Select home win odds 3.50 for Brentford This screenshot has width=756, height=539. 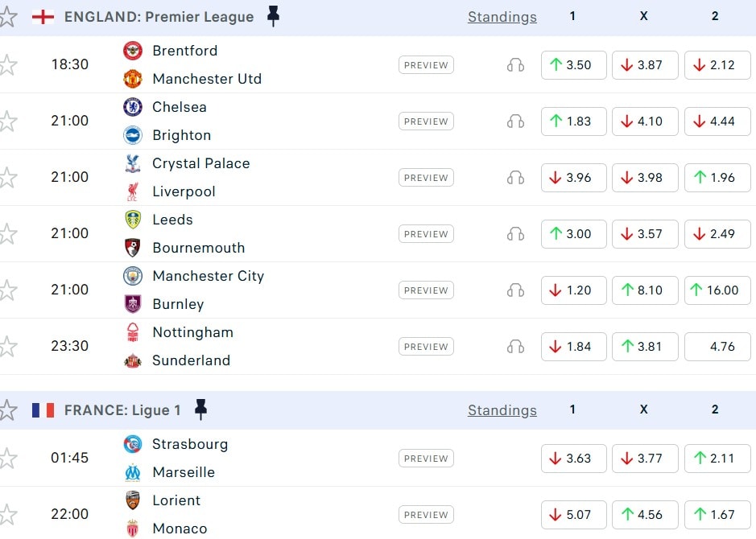[x=573, y=65]
